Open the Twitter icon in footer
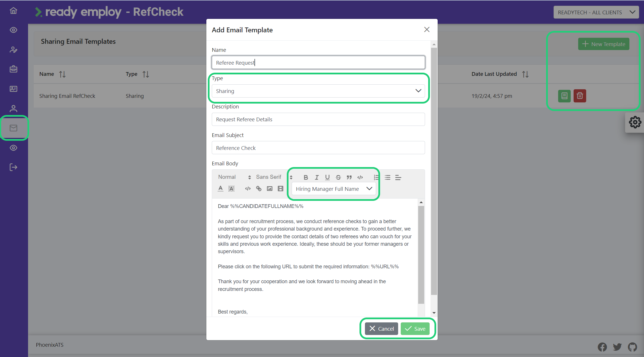 (617, 347)
